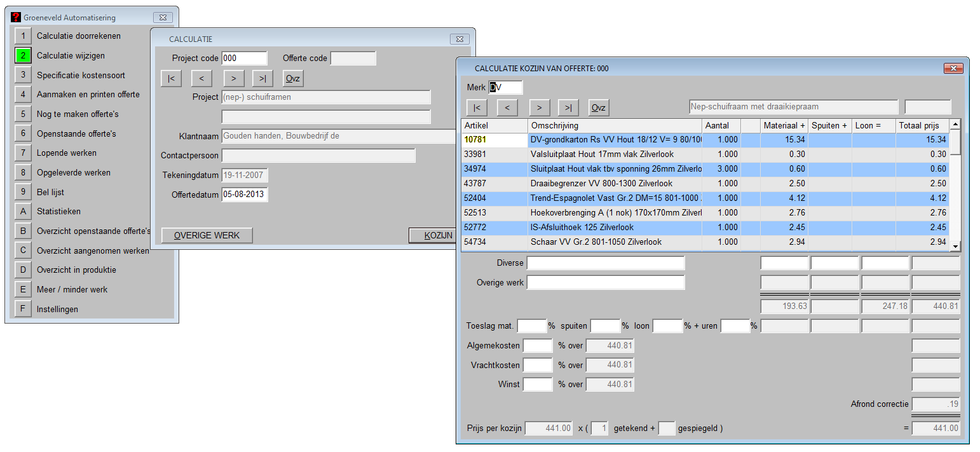Jump to last record in Kozijn window
980x452 pixels.
click(569, 107)
